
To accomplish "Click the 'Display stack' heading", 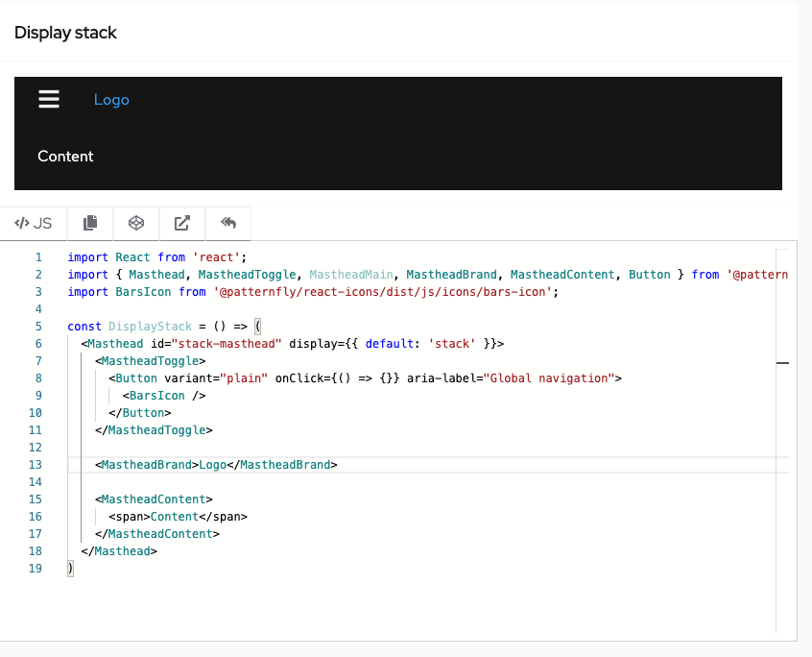I will click(x=65, y=33).
